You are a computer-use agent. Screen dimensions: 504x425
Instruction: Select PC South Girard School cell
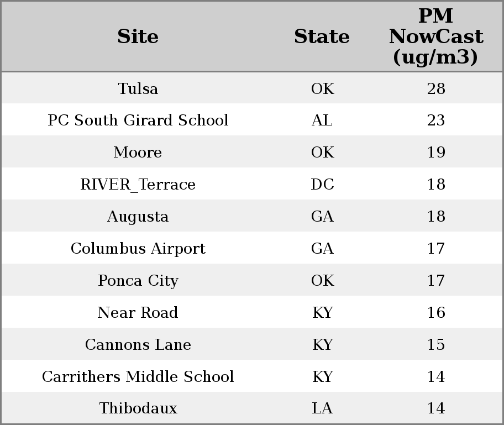138,120
